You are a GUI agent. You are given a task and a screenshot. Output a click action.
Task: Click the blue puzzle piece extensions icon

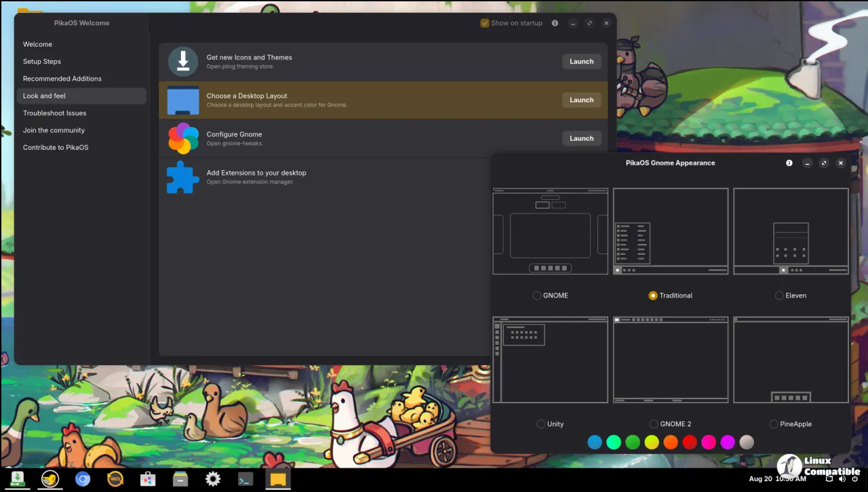pyautogui.click(x=183, y=177)
